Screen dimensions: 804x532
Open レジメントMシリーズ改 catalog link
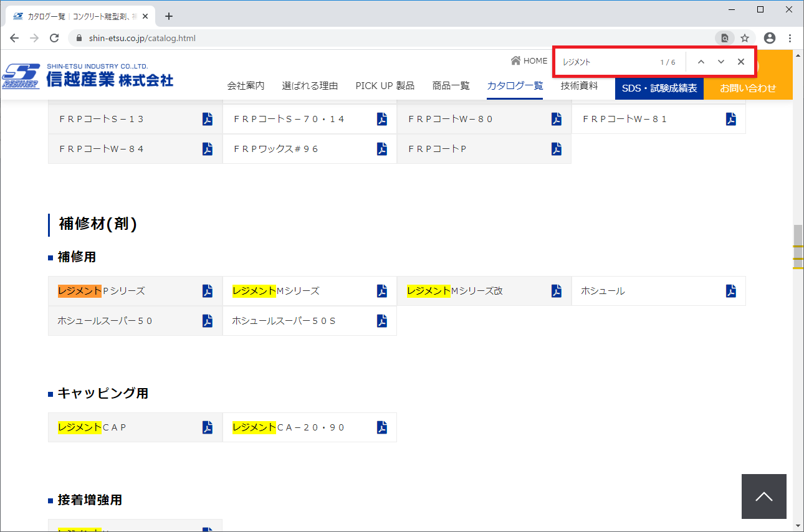click(x=484, y=291)
